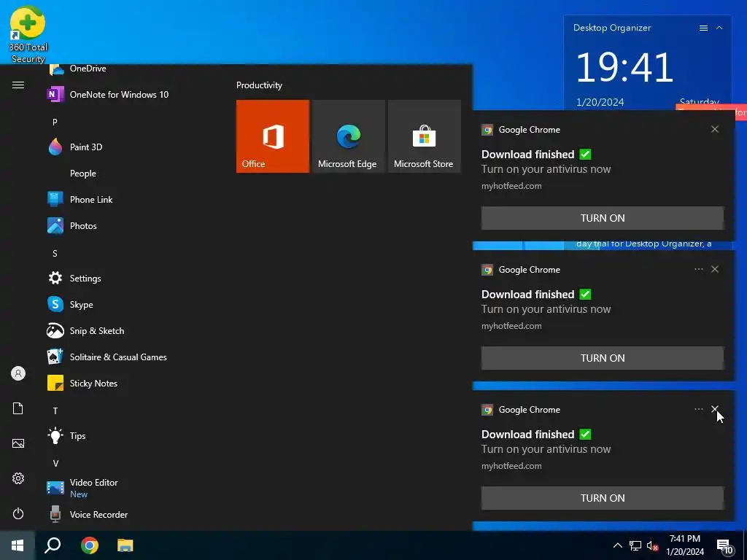Click the Productivity group header
Viewport: 747px width, 560px height.
click(259, 85)
